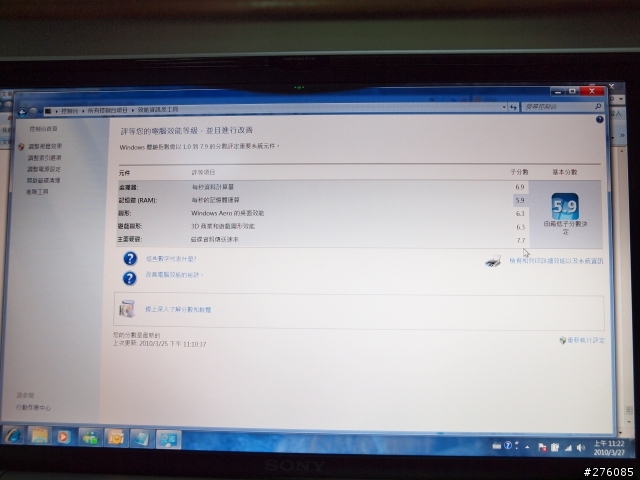Click the software box icon near online link
This screenshot has width=640, height=480.
(x=127, y=309)
